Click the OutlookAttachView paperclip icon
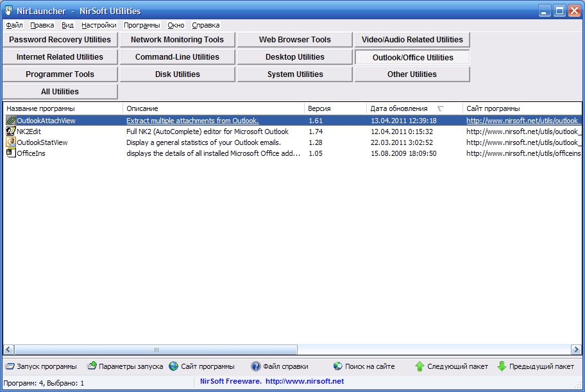 point(11,121)
